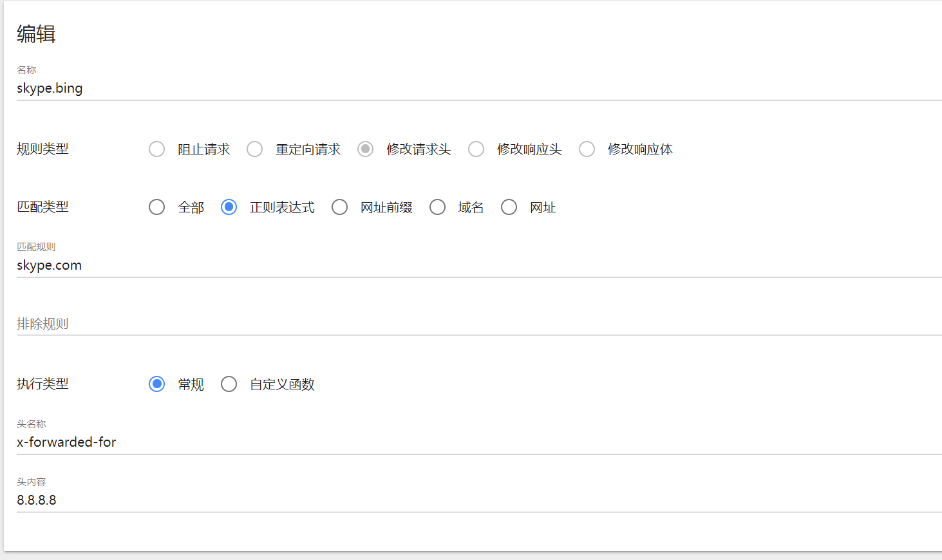Choose 网址前缀 match type radio
This screenshot has width=942, height=560.
(339, 207)
